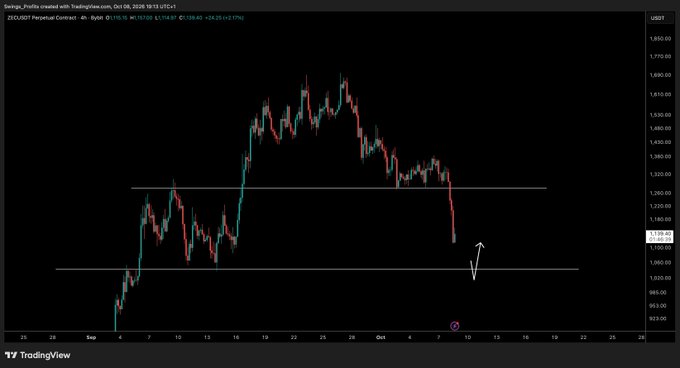680x368 pixels.
Task: Click the 1,480.00 price axis label
Action: click(660, 128)
